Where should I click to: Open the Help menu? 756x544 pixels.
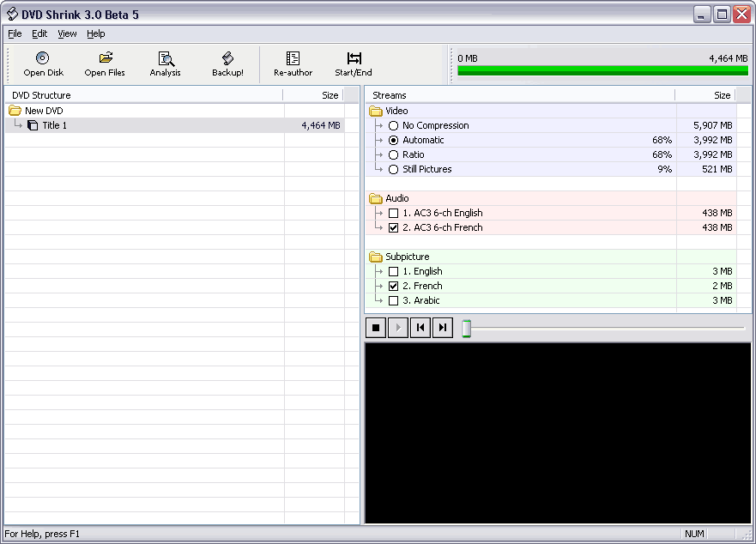tap(96, 33)
